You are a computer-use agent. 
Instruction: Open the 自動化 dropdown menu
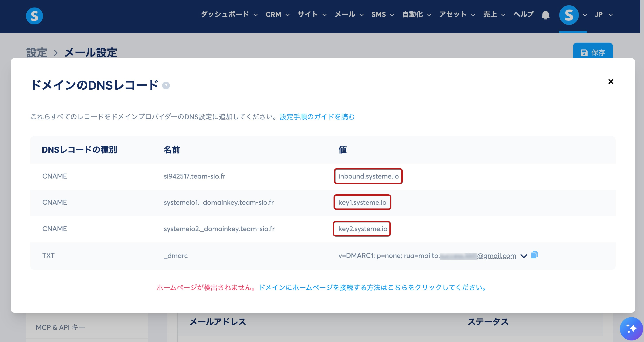(417, 14)
